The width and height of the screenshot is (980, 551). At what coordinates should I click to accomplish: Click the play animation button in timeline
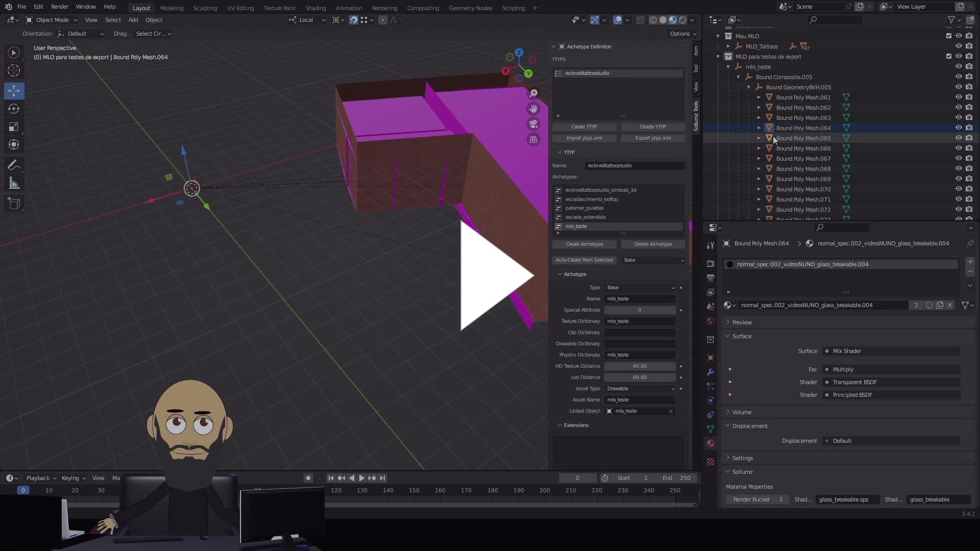pyautogui.click(x=361, y=478)
